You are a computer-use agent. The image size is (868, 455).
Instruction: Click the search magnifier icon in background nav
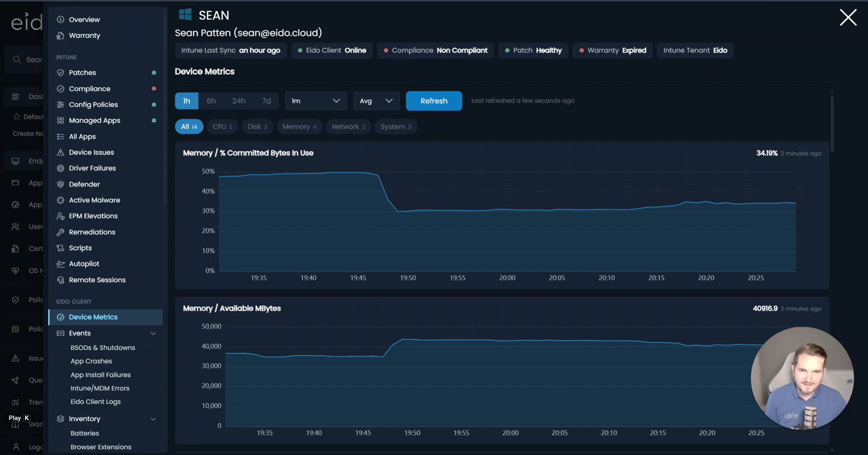click(16, 60)
